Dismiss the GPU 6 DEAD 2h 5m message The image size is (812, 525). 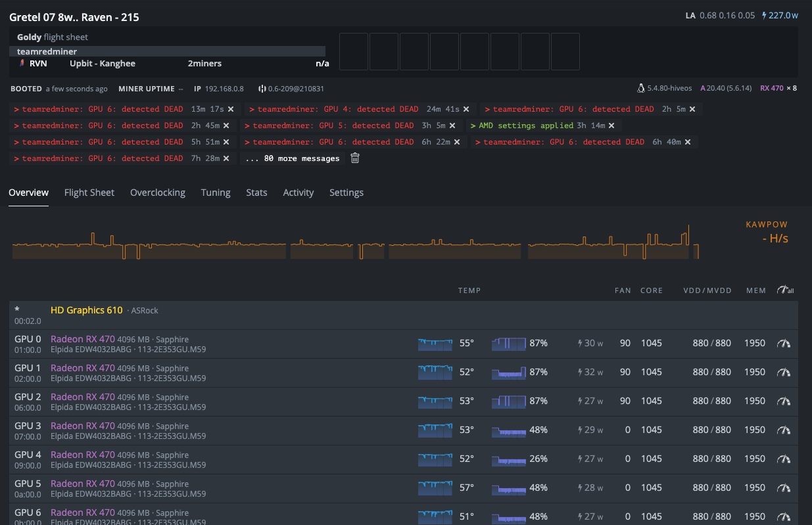pyautogui.click(x=692, y=109)
